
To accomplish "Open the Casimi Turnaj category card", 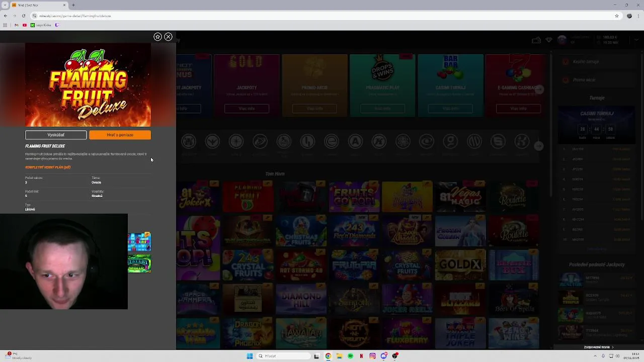I will (450, 85).
